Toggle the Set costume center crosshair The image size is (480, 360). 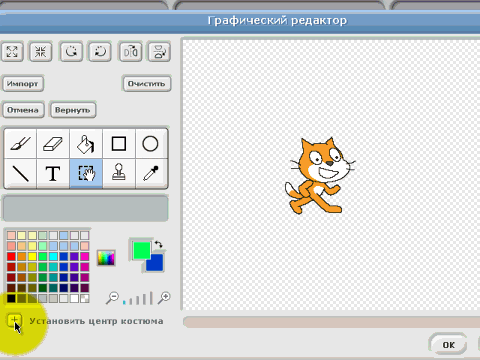(x=14, y=321)
